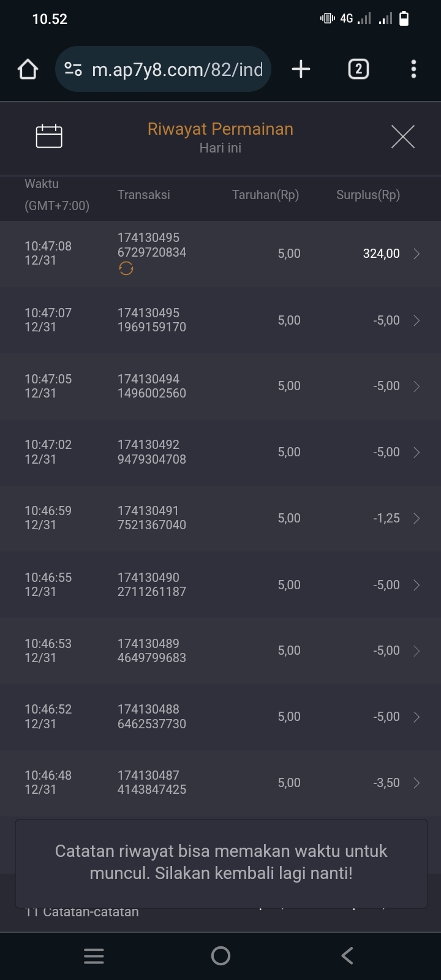Tap the orange refresh icon under transaction
Screen dimensions: 441x980
(x=126, y=269)
